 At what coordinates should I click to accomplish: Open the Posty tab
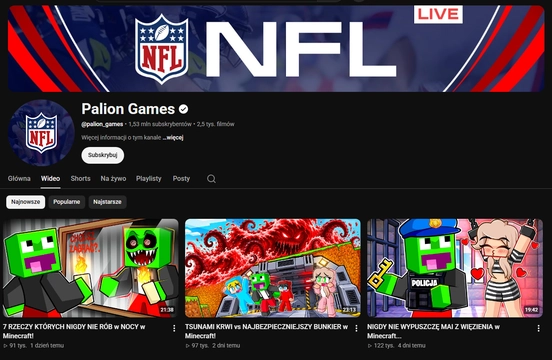tap(181, 178)
